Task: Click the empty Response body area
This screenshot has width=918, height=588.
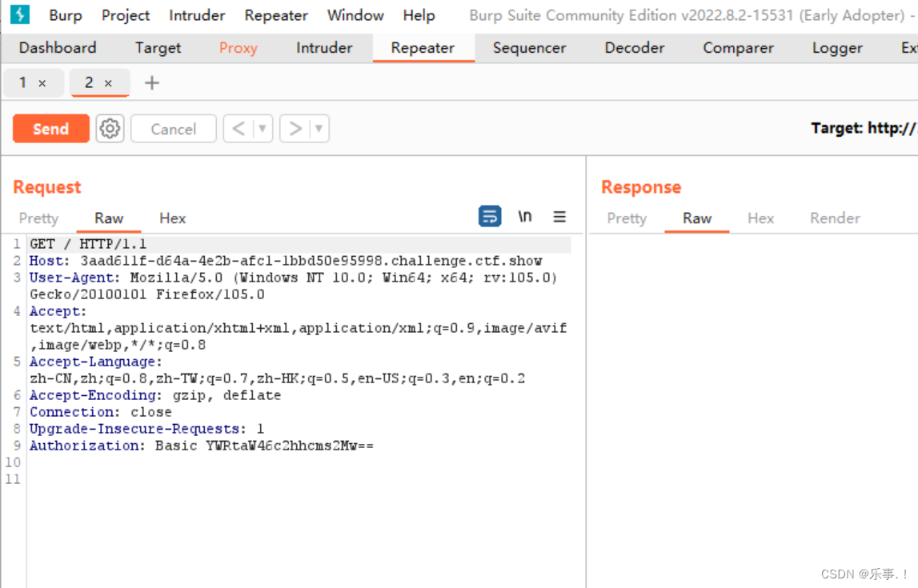Action: (x=753, y=410)
